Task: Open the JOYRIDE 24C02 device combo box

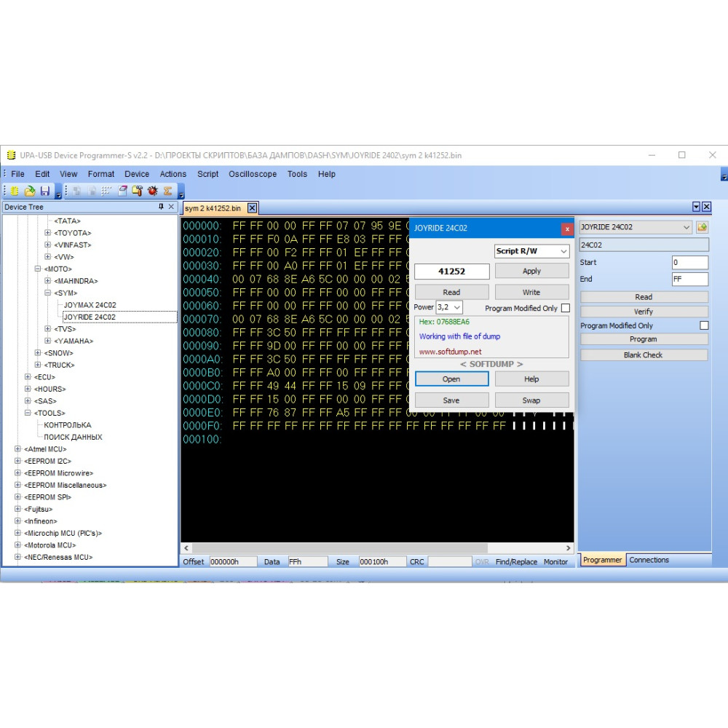Action: [x=635, y=227]
